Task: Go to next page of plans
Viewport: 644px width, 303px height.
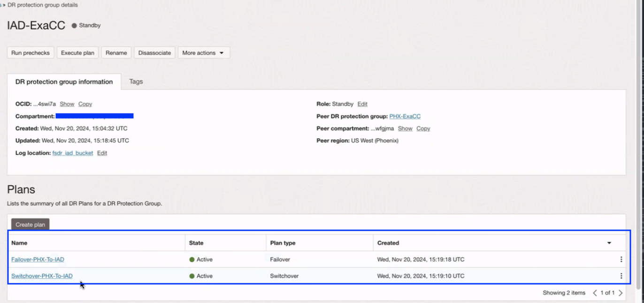Action: click(x=621, y=293)
